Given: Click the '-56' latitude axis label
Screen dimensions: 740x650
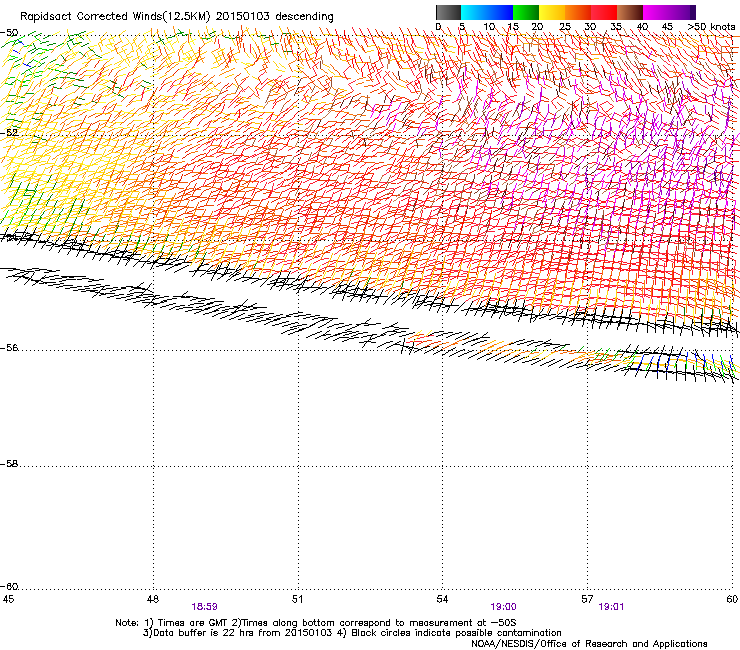Looking at the screenshot, I should 9,348.
